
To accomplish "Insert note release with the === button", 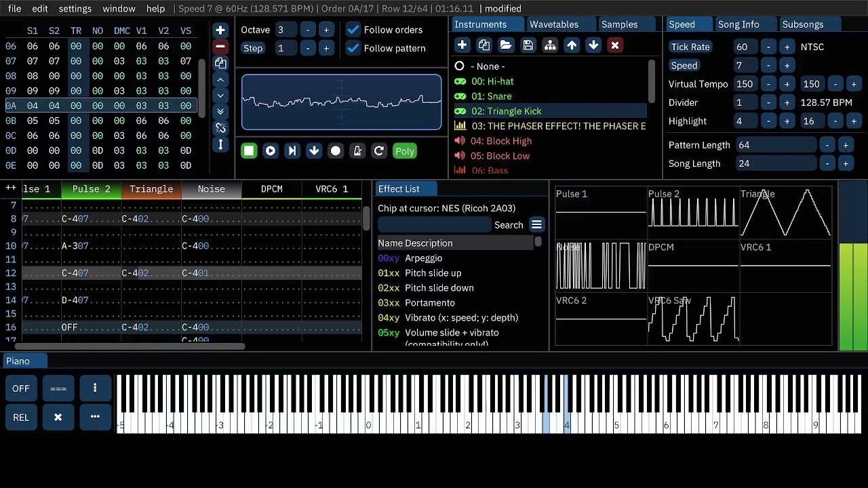I will pos(58,388).
